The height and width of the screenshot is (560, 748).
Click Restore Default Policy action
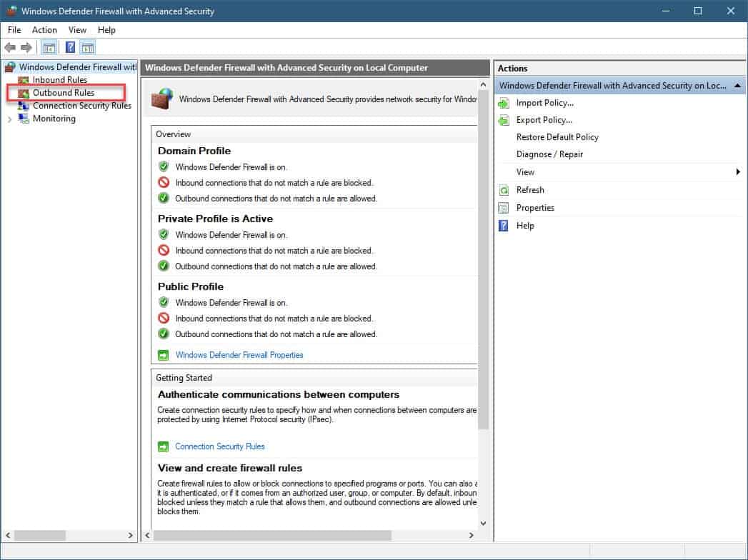coord(557,137)
